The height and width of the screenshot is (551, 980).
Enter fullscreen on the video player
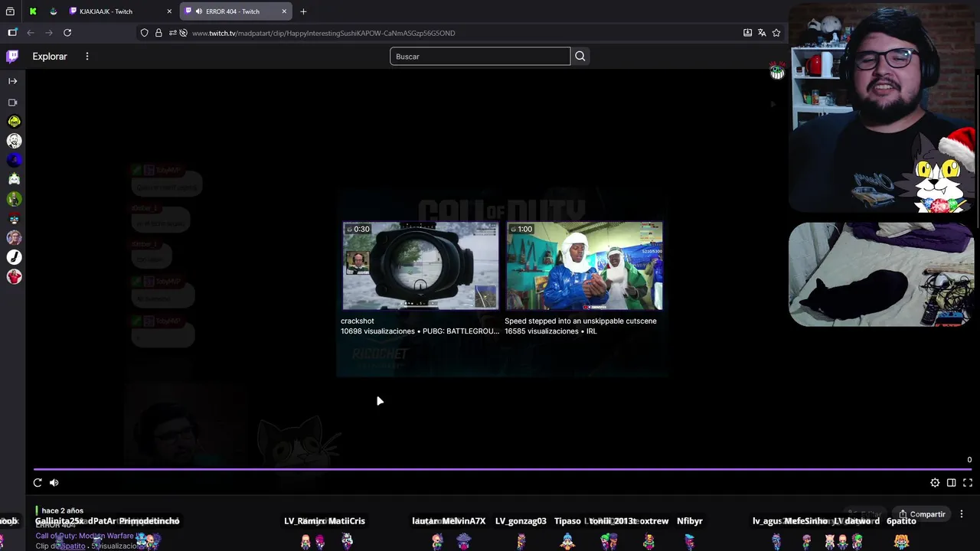click(x=968, y=483)
